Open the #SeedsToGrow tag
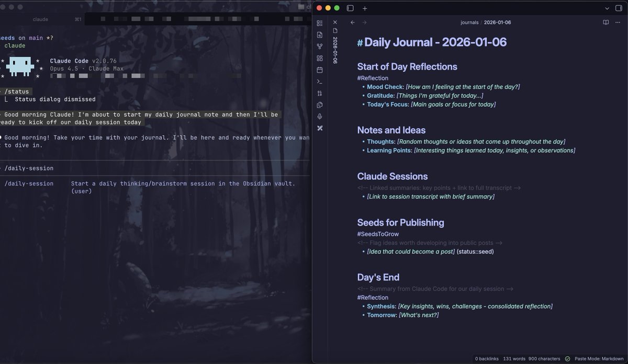 click(378, 234)
